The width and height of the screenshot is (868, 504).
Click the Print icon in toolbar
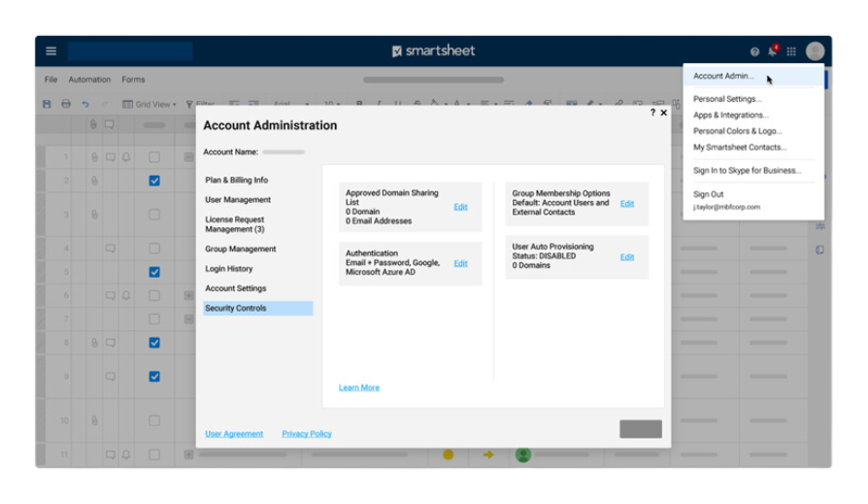(x=66, y=104)
